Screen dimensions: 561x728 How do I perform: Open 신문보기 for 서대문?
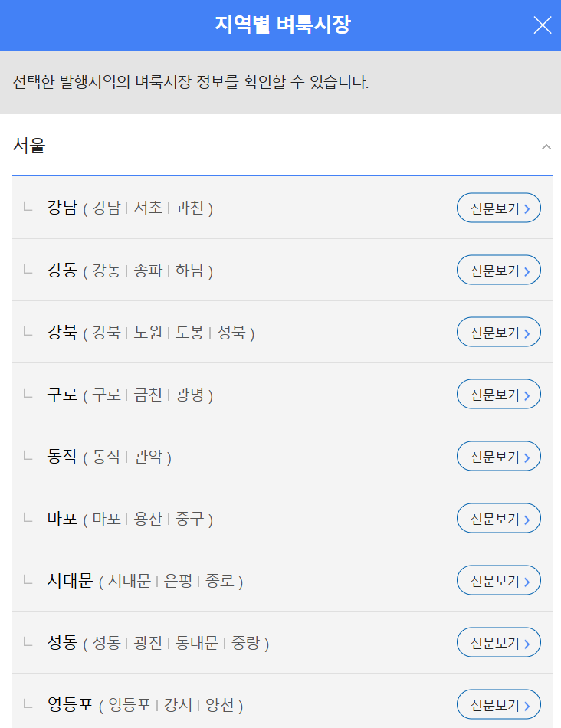[498, 581]
